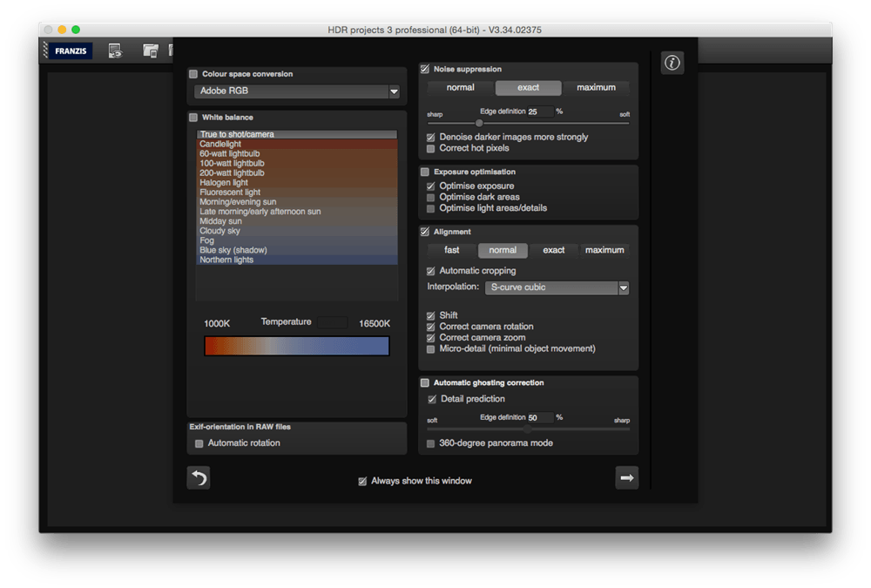Set alignment mode to maximum
This screenshot has height=588, width=871.
(604, 250)
